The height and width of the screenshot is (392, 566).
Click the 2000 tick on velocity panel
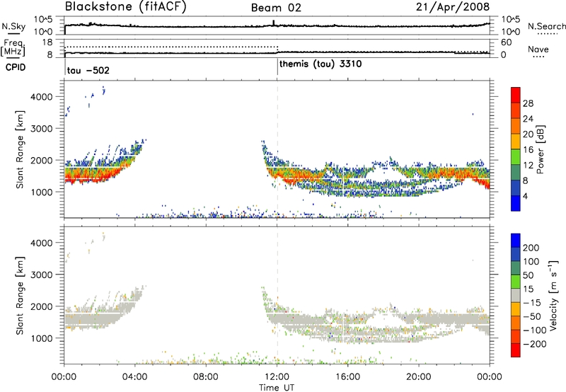coord(42,306)
